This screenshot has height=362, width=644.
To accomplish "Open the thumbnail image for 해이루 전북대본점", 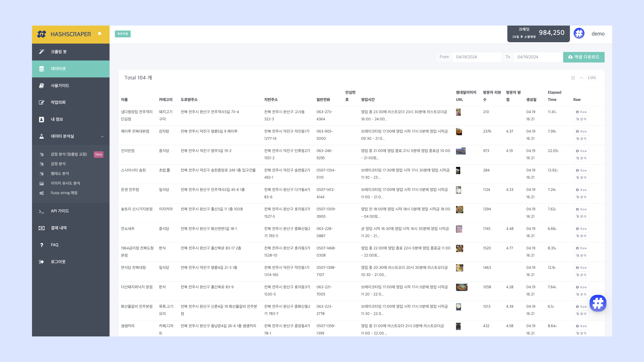I will coord(459,132).
